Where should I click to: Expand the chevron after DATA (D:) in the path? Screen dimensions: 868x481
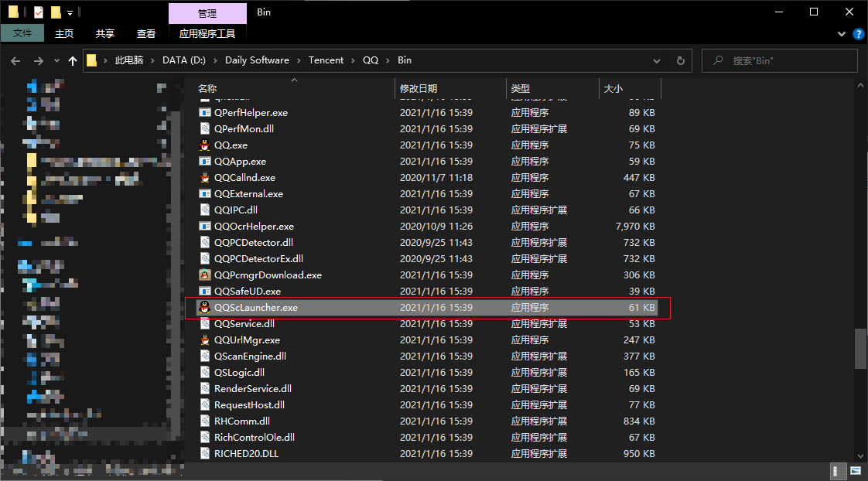[x=215, y=60]
